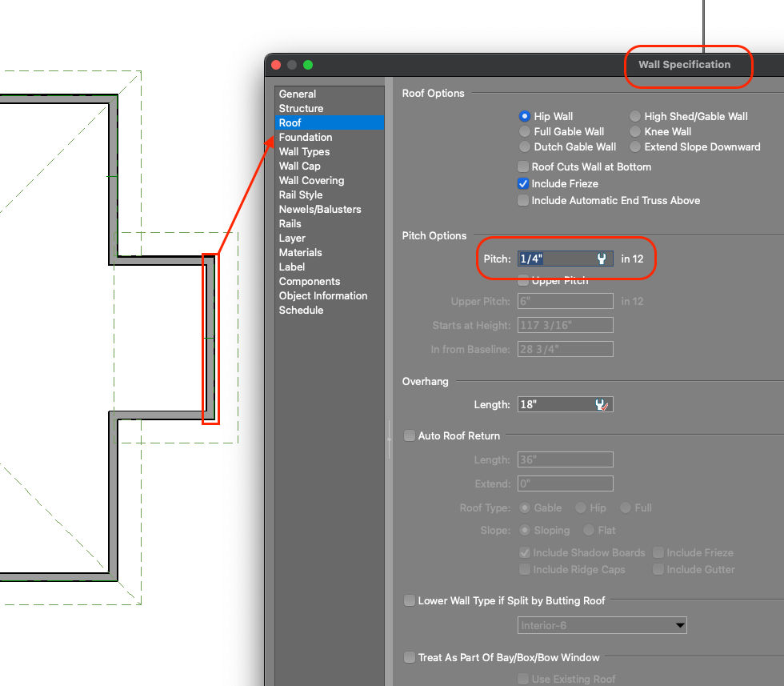The image size is (784, 686).
Task: Choose the Full Gable Wall option
Action: coord(525,132)
